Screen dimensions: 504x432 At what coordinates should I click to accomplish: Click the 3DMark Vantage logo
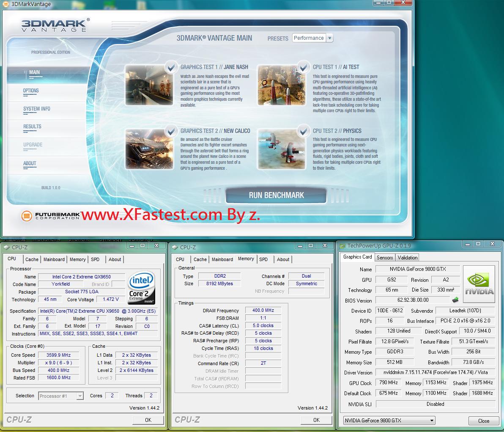click(x=55, y=25)
